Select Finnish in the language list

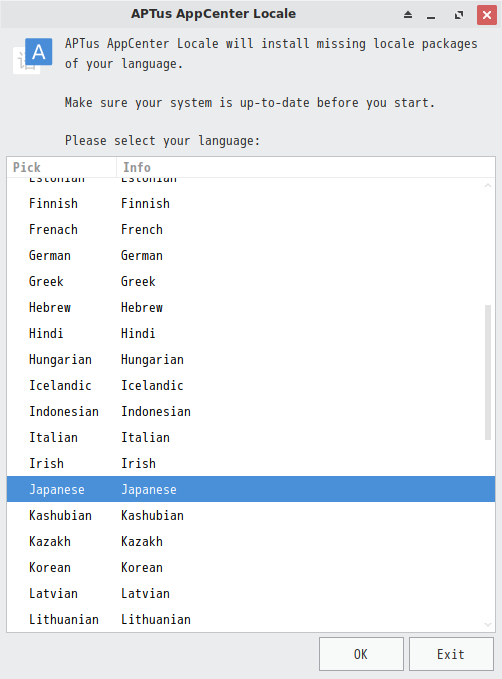251,204
